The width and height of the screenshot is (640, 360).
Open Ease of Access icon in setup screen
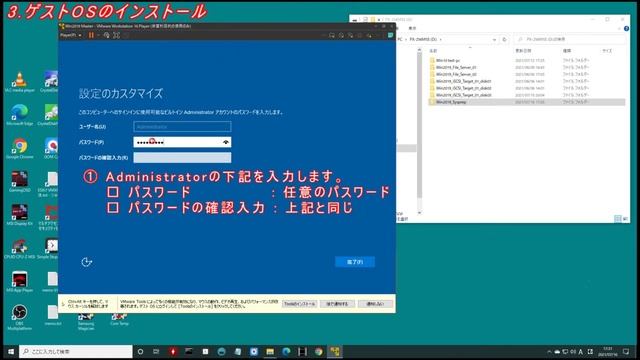(x=87, y=262)
